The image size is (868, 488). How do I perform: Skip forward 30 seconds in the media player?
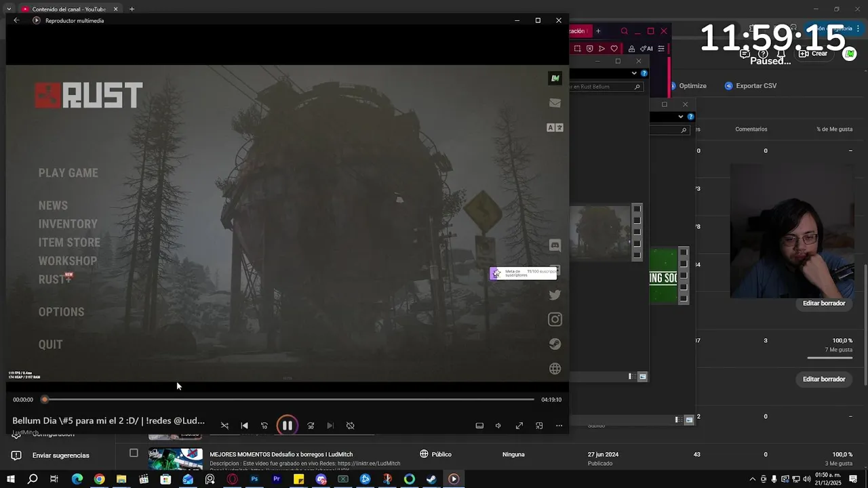[x=311, y=426]
